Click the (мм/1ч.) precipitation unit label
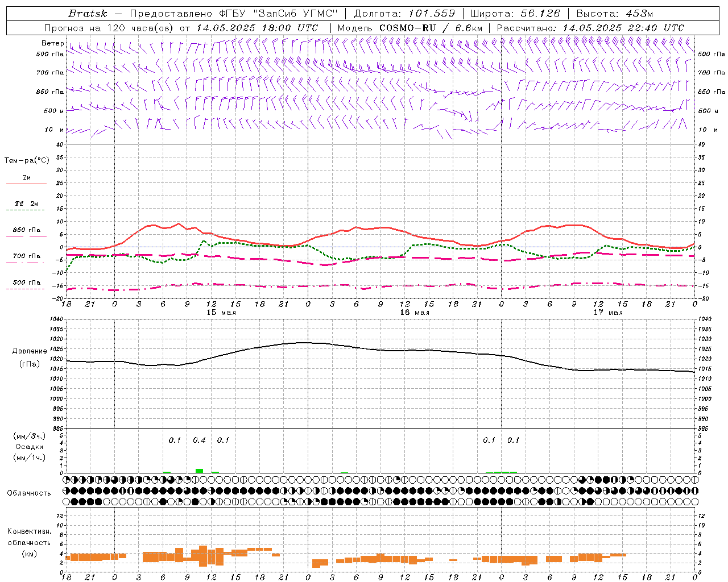The height and width of the screenshot is (582, 728). (29, 458)
